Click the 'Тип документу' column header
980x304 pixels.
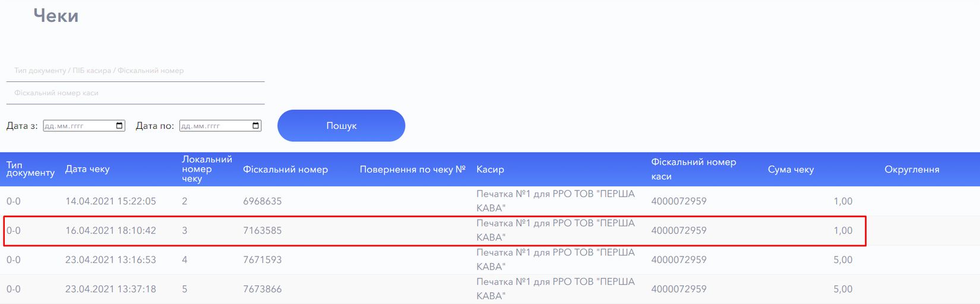[x=30, y=169]
